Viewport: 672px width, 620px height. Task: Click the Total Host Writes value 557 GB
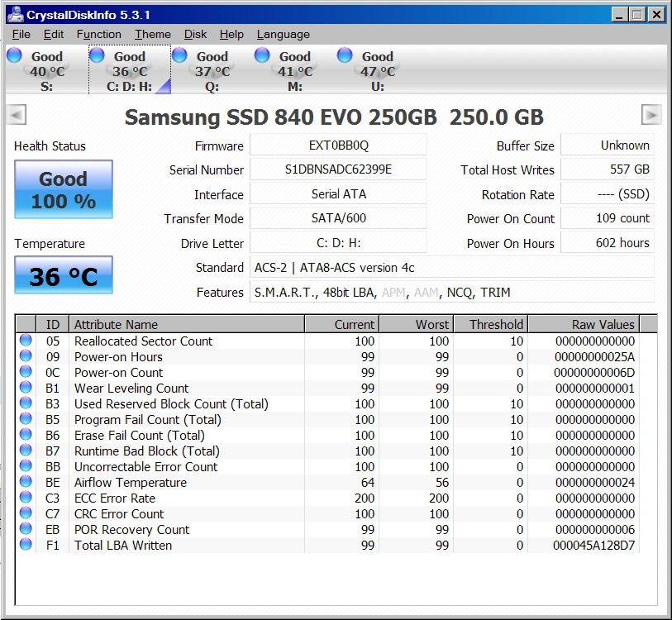(x=608, y=169)
